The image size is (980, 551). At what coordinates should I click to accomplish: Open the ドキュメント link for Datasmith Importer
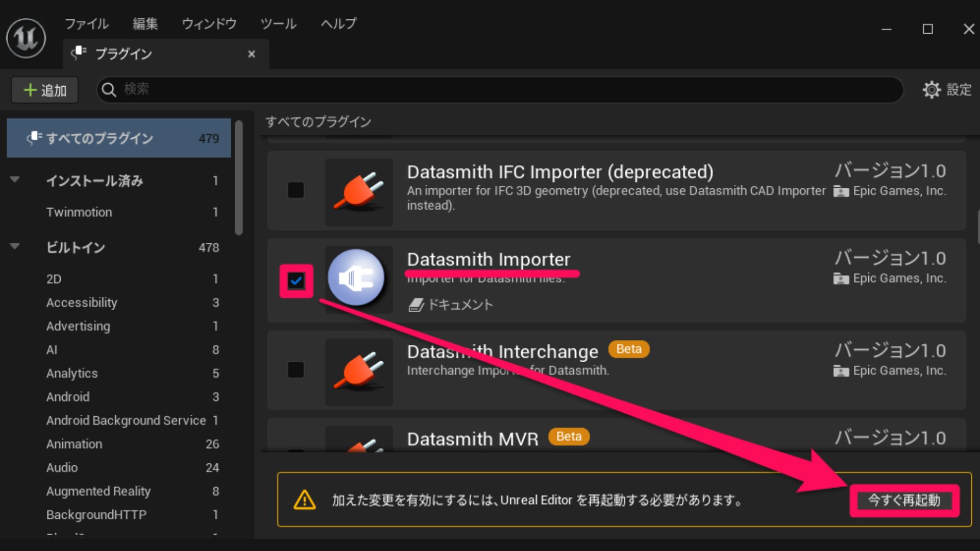tap(460, 305)
